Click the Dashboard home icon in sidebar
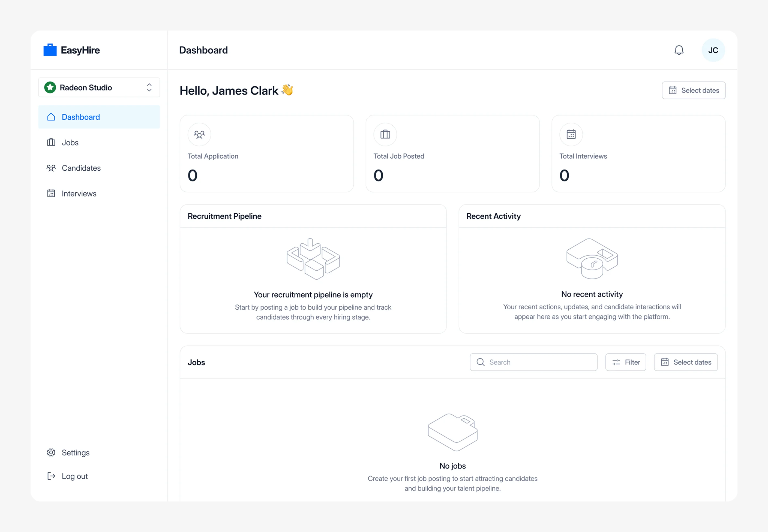 point(51,117)
